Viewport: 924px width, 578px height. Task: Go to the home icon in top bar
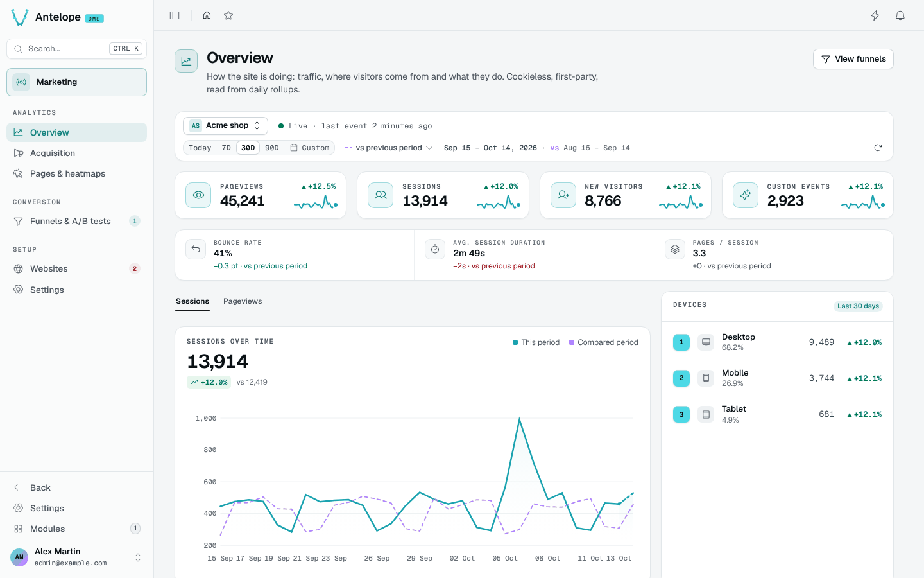tap(207, 15)
